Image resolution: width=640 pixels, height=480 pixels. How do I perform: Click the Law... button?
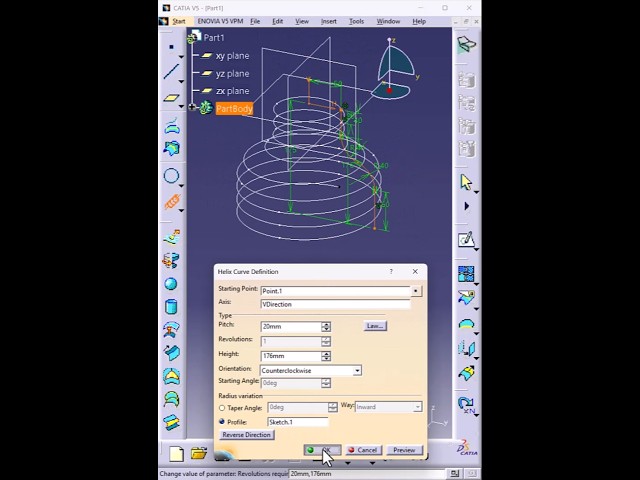point(375,326)
